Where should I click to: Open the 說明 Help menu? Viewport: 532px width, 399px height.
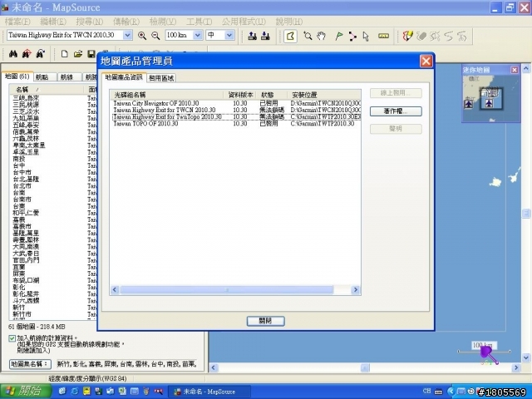[x=289, y=22]
